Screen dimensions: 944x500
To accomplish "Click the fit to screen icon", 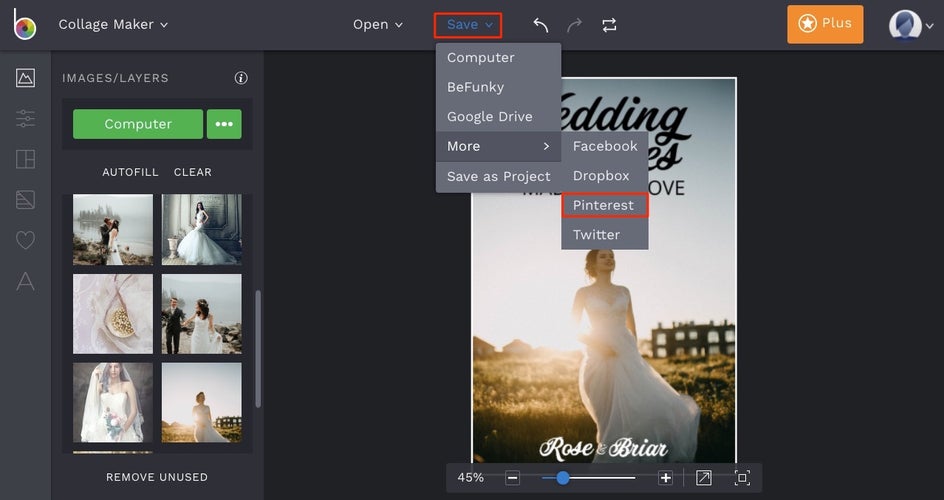I will [703, 478].
